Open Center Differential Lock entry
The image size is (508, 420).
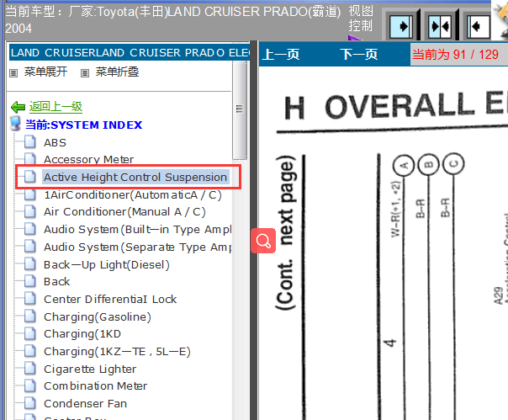(x=110, y=299)
